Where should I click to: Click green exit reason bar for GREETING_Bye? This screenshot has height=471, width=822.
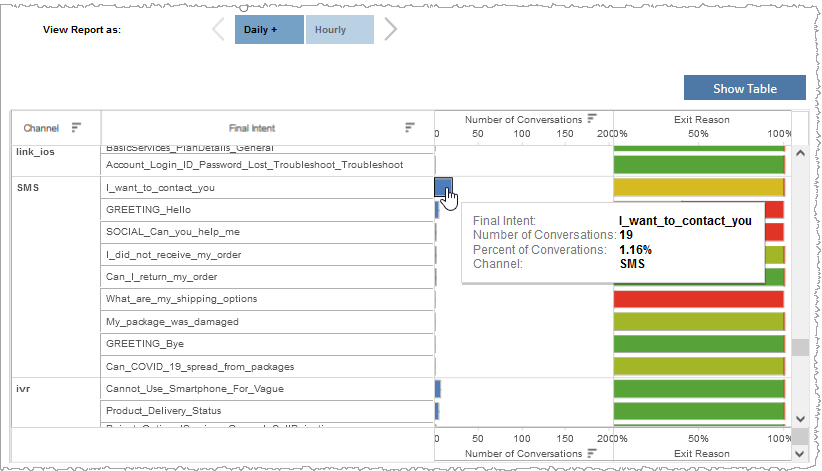(x=697, y=344)
